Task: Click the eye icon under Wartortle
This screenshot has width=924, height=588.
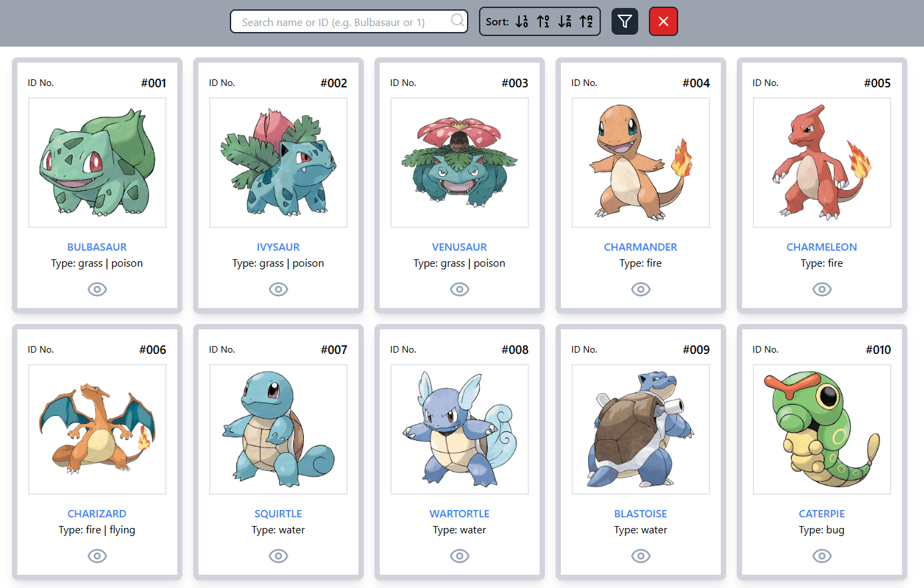Action: tap(460, 556)
